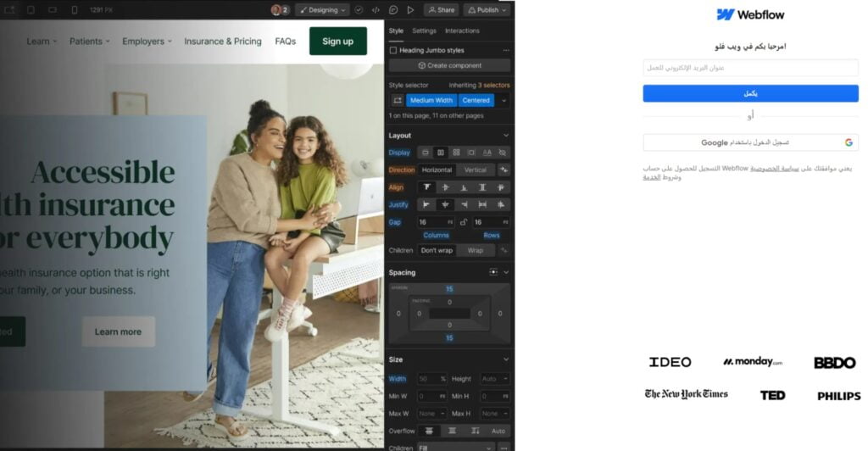
Task: Click the preview play icon
Action: (410, 10)
